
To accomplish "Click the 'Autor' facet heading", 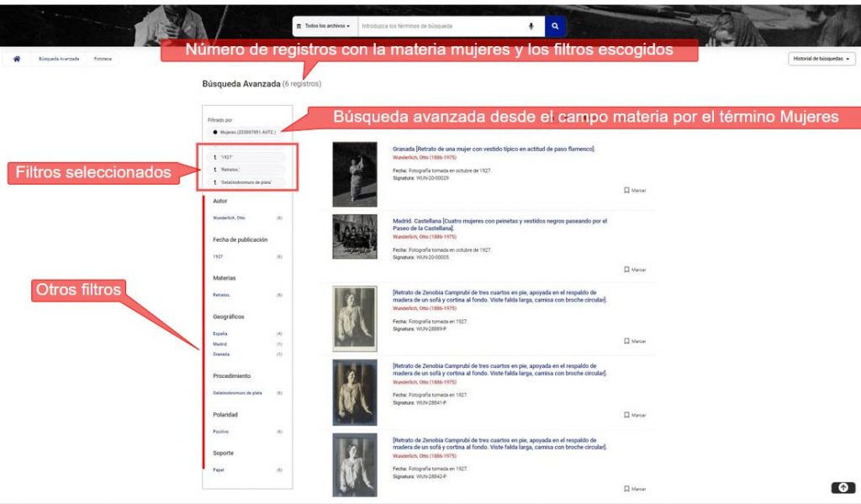I will coord(219,202).
